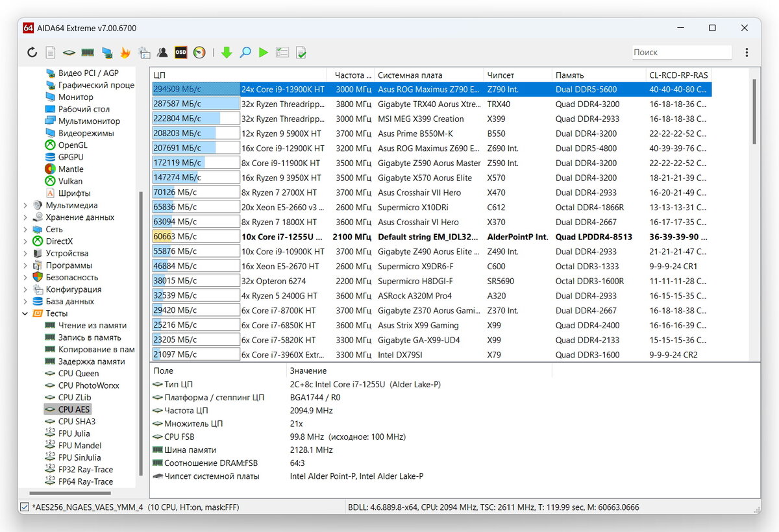Click the Поле header in details pane
This screenshot has width=779, height=532.
pyautogui.click(x=218, y=370)
